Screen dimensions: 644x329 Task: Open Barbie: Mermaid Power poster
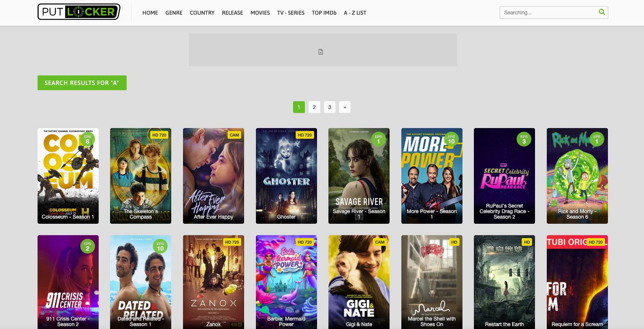286,282
